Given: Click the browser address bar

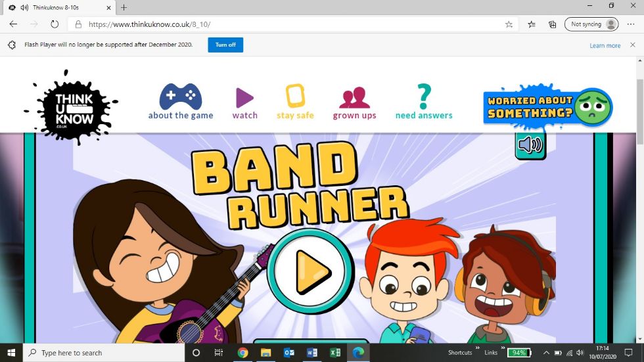Looking at the screenshot, I should pos(292,24).
